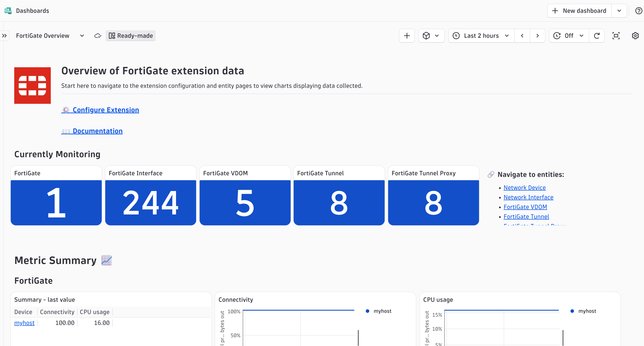Image resolution: width=644 pixels, height=346 pixels.
Task: Click the Metric Summary chart emoji icon
Action: pyautogui.click(x=107, y=260)
